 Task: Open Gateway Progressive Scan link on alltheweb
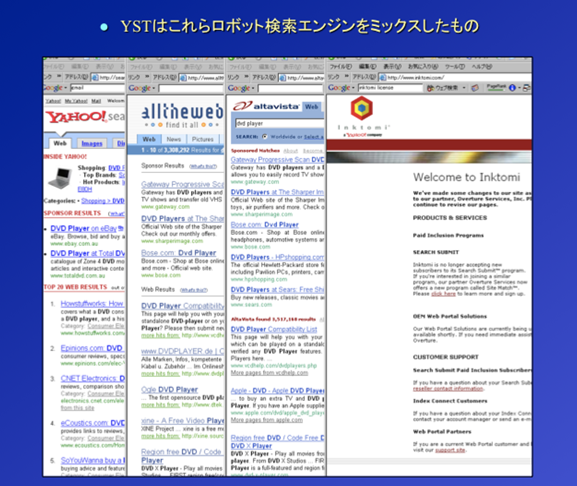pyautogui.click(x=183, y=184)
